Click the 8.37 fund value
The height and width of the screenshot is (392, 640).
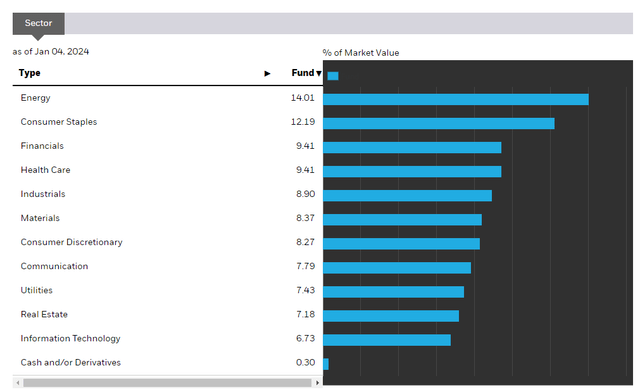click(x=305, y=218)
